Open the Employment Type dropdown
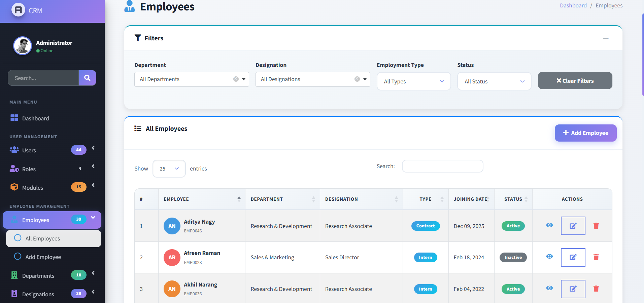This screenshot has width=644, height=303. pos(413,81)
